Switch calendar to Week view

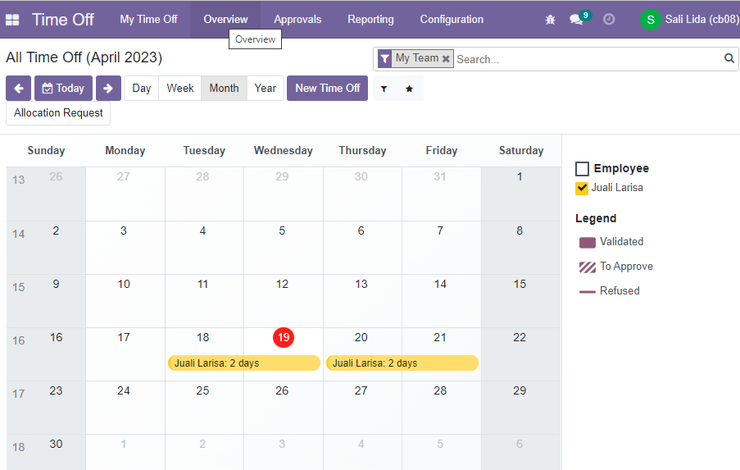coord(180,88)
